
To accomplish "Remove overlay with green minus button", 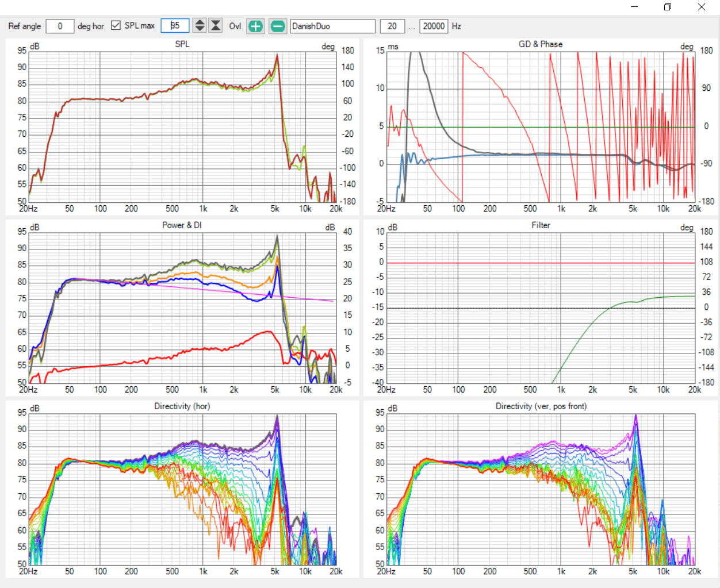I will pyautogui.click(x=278, y=26).
